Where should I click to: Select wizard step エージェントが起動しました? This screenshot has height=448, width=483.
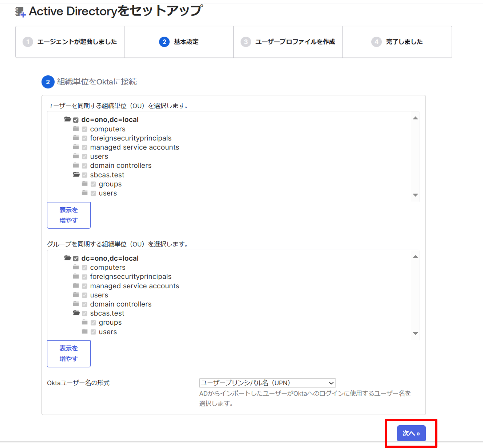point(70,42)
